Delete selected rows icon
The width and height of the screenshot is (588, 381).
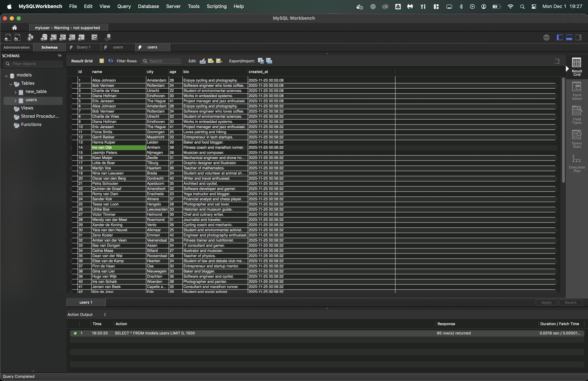pyautogui.click(x=219, y=61)
